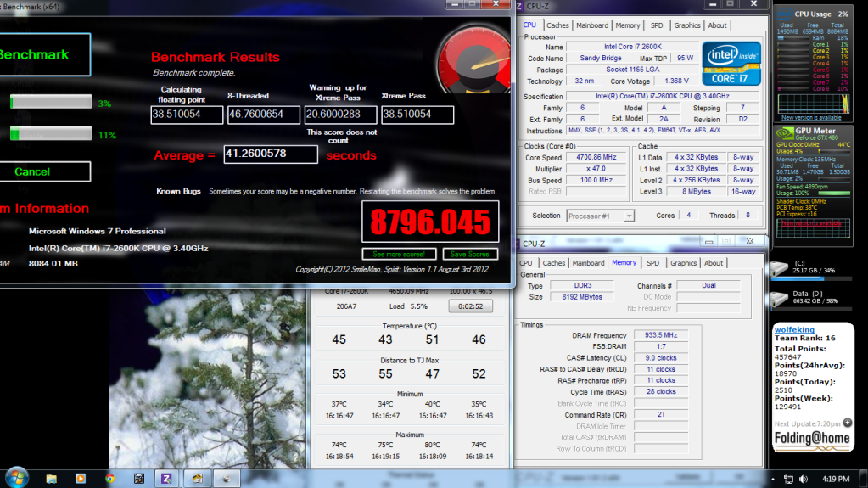
Task: Click the Average seconds result field
Action: (x=271, y=154)
